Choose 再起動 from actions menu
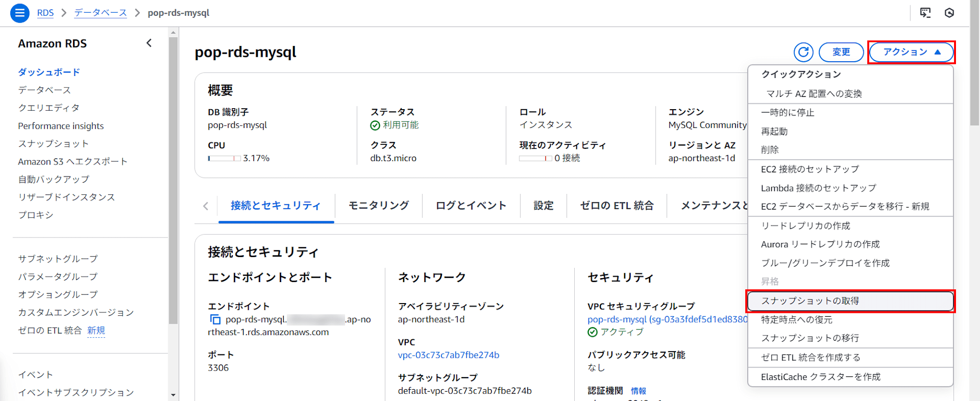This screenshot has width=980, height=401. click(851, 131)
